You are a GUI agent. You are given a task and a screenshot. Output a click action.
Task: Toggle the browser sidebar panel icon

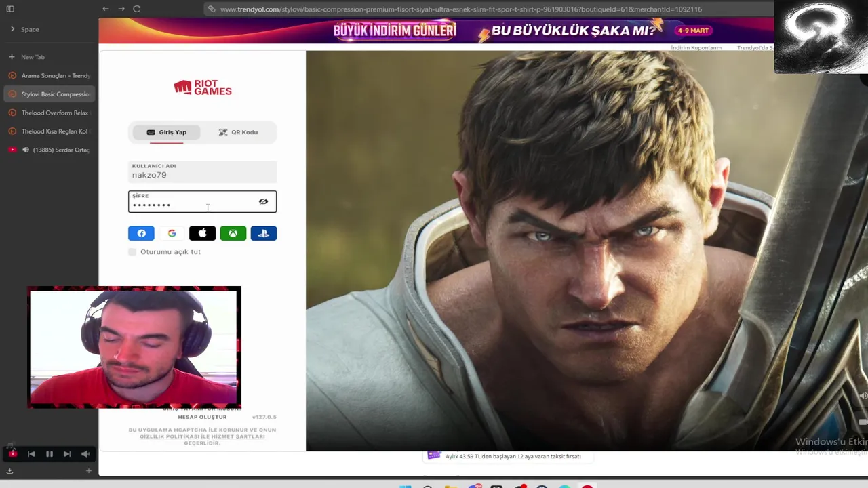pos(10,9)
